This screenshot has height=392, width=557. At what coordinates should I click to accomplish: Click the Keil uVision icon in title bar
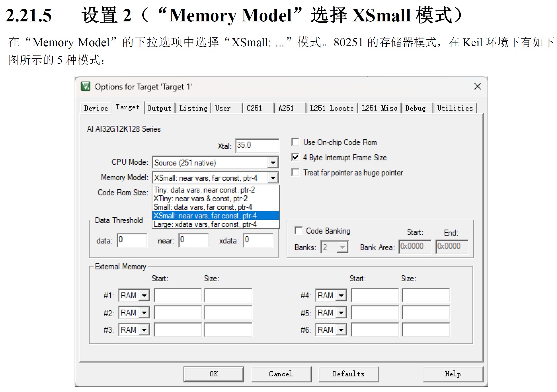[x=86, y=86]
